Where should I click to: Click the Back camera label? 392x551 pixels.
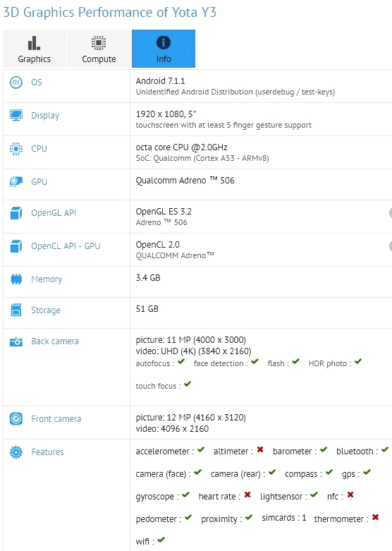point(55,341)
